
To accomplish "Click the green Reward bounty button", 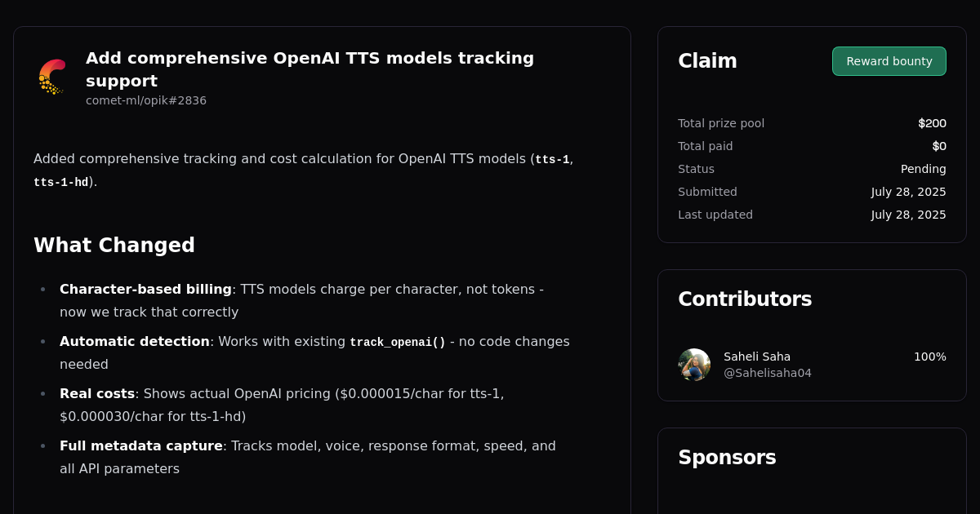I will pyautogui.click(x=889, y=60).
